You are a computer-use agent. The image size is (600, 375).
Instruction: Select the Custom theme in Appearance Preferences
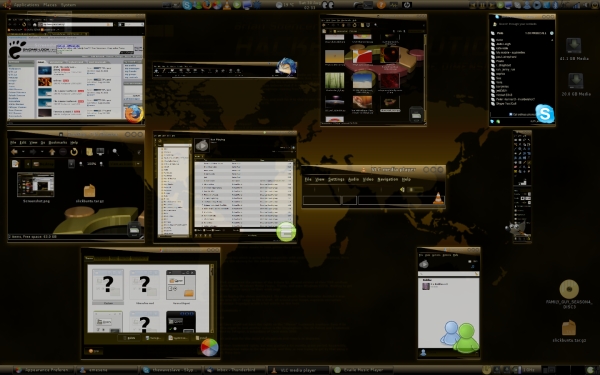(x=108, y=286)
